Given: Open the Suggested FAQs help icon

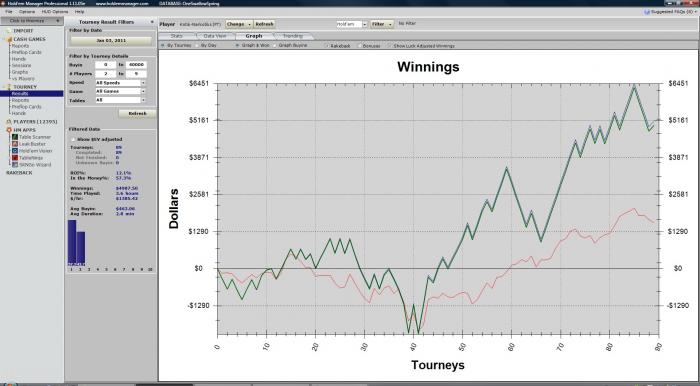Looking at the screenshot, I should coord(646,12).
